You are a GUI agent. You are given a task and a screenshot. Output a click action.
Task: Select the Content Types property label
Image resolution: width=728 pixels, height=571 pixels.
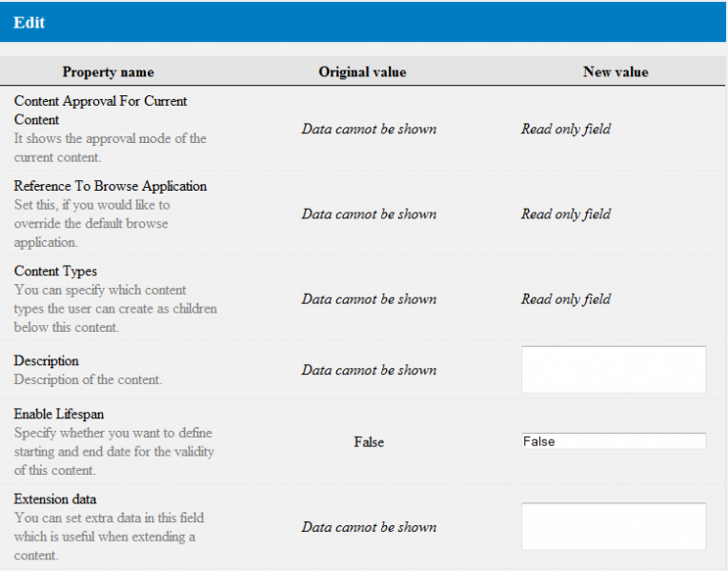tap(55, 271)
